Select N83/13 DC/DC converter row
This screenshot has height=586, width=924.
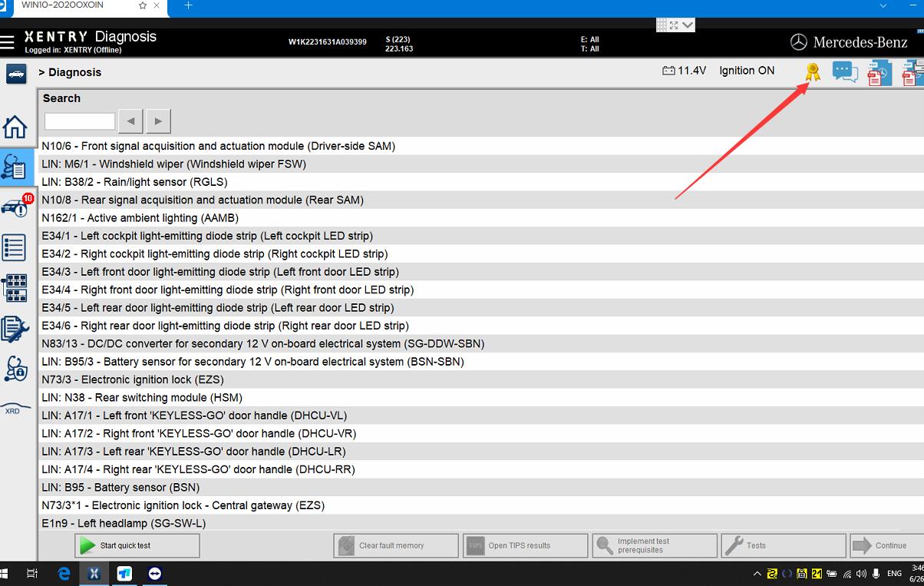pos(481,343)
